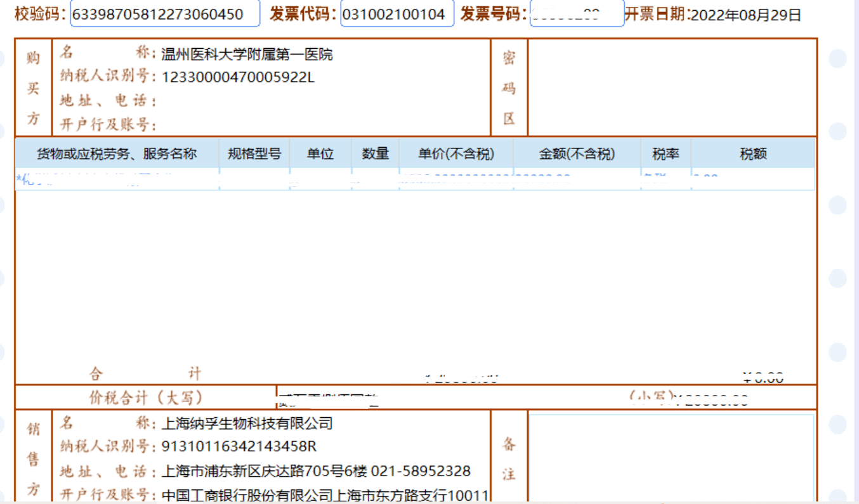Click the 价税合计（大写） label
859x504 pixels.
point(146,397)
